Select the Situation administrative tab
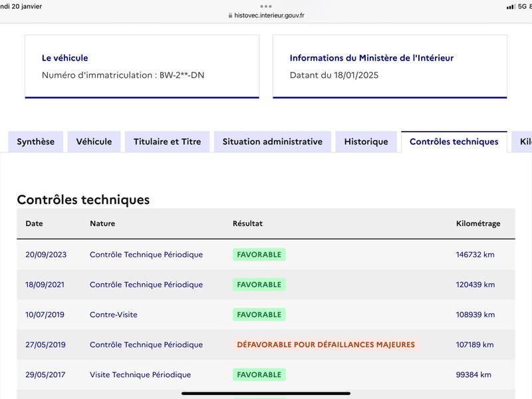Viewport: 532px width, 399px height. coord(273,142)
